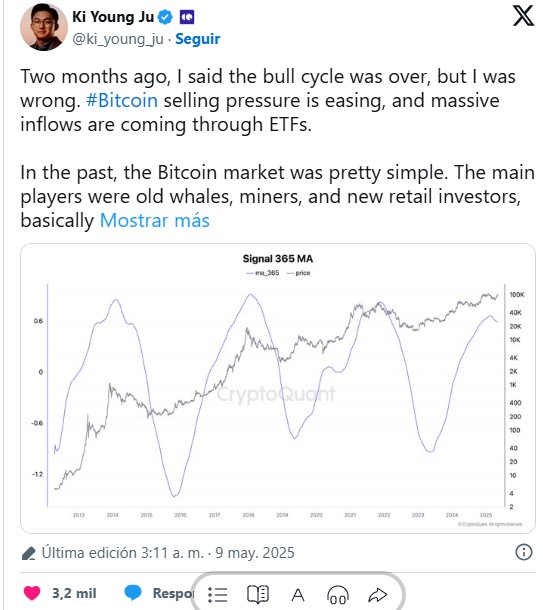The width and height of the screenshot is (543, 610).
Task: Open Ki Young Ju's profile picture
Action: pos(44,27)
